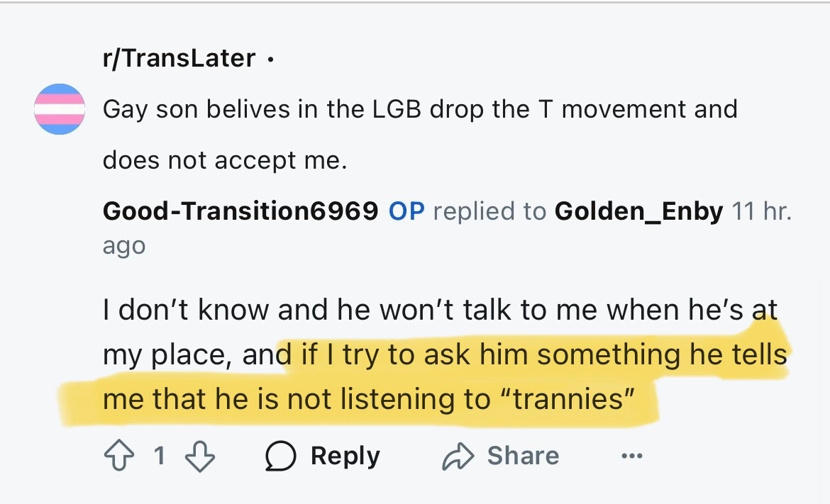Go to the r/TransLater subreddit link
The height and width of the screenshot is (504, 830).
[x=179, y=58]
